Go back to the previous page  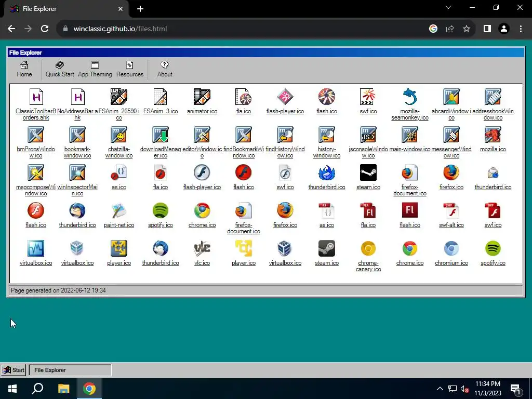tap(11, 29)
